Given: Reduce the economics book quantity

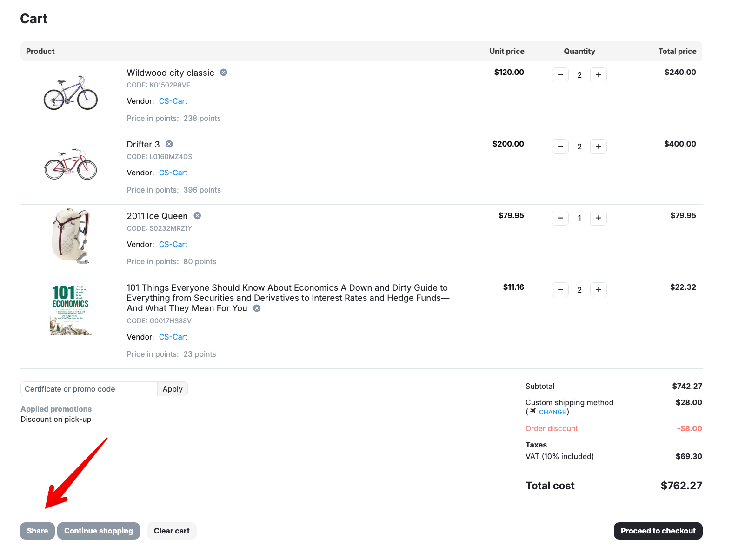Looking at the screenshot, I should 560,290.
